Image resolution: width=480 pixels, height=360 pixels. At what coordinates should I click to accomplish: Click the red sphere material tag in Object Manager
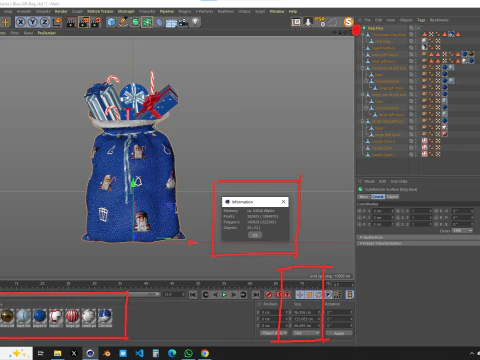pos(445,134)
